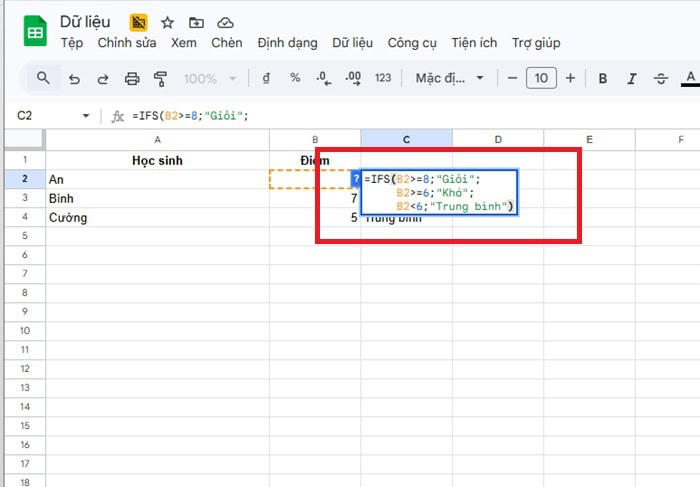Open Google Sheets home logo

point(35,31)
